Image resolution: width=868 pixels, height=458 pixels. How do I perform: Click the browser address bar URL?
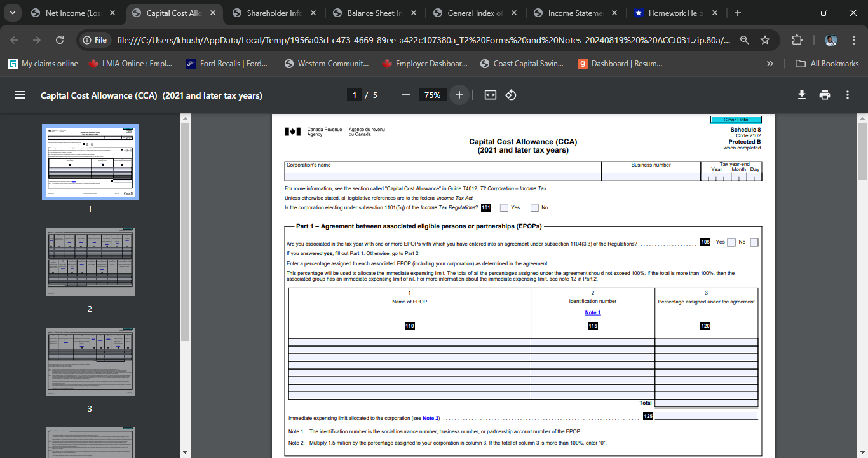(x=424, y=40)
